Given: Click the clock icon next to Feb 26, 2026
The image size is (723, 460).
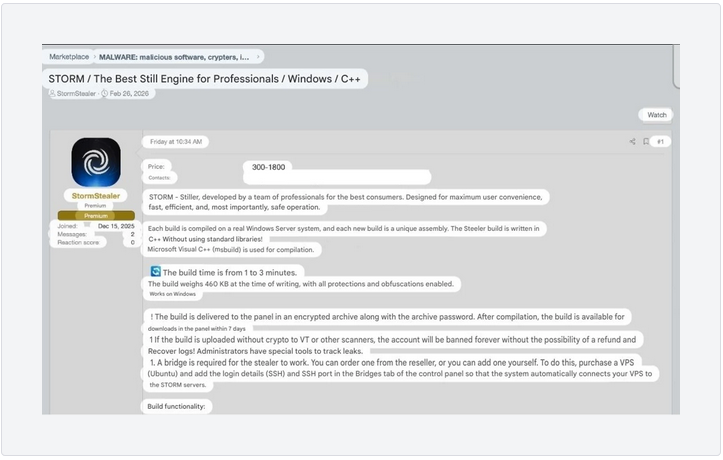Looking at the screenshot, I should (105, 94).
